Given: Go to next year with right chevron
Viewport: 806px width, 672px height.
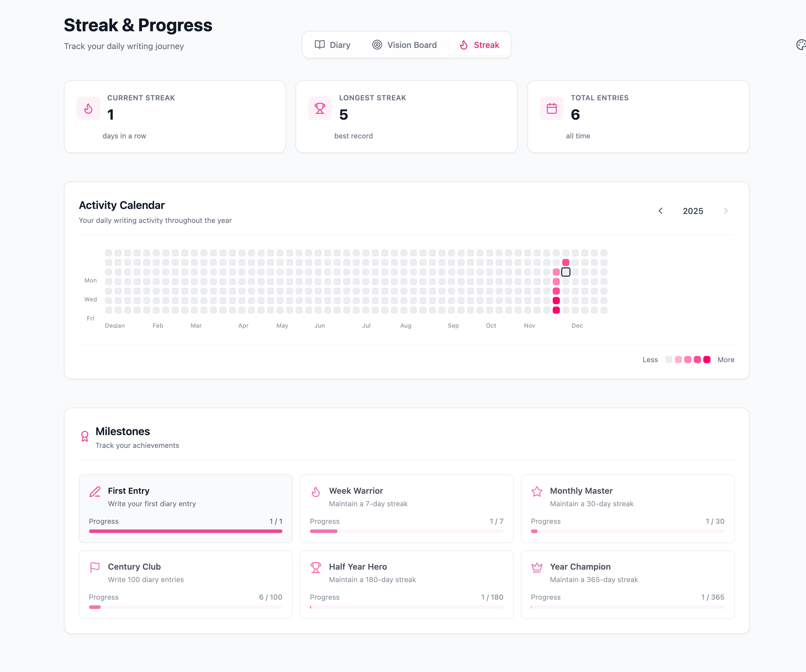Looking at the screenshot, I should (x=725, y=211).
